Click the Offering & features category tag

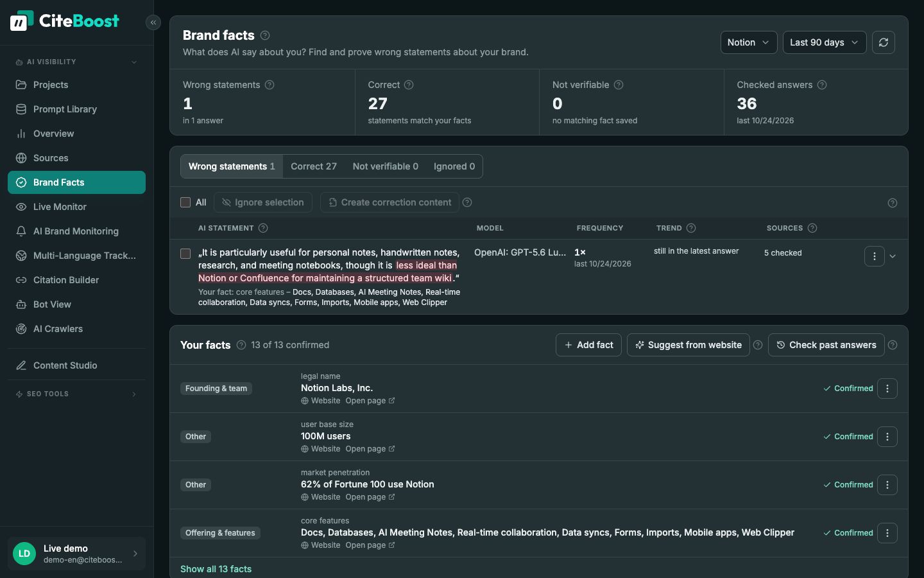(x=220, y=533)
